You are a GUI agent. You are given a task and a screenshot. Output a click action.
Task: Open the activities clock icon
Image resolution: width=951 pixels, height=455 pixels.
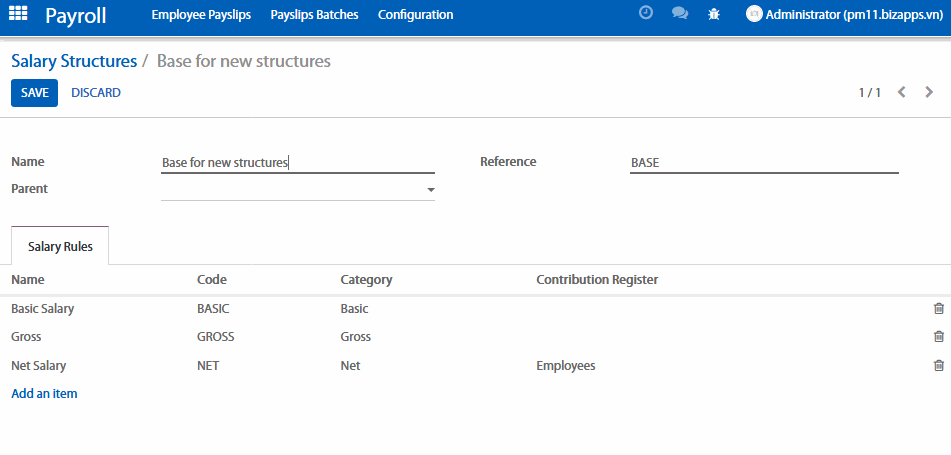(646, 14)
